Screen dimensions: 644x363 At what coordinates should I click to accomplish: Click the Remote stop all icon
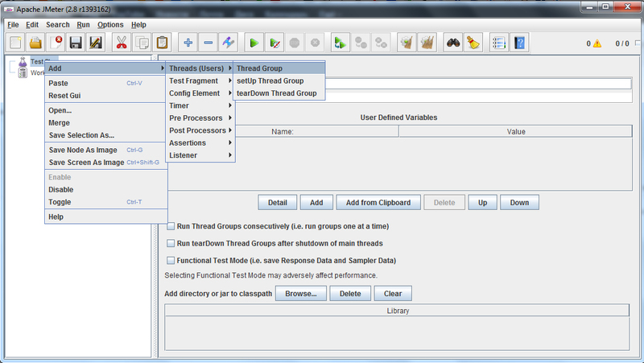[x=361, y=43]
